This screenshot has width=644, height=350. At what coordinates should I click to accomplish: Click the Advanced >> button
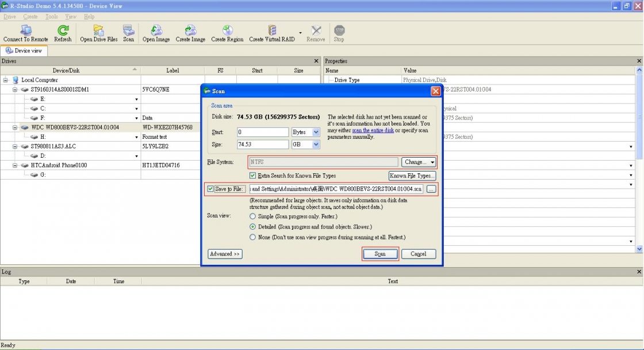(x=225, y=254)
